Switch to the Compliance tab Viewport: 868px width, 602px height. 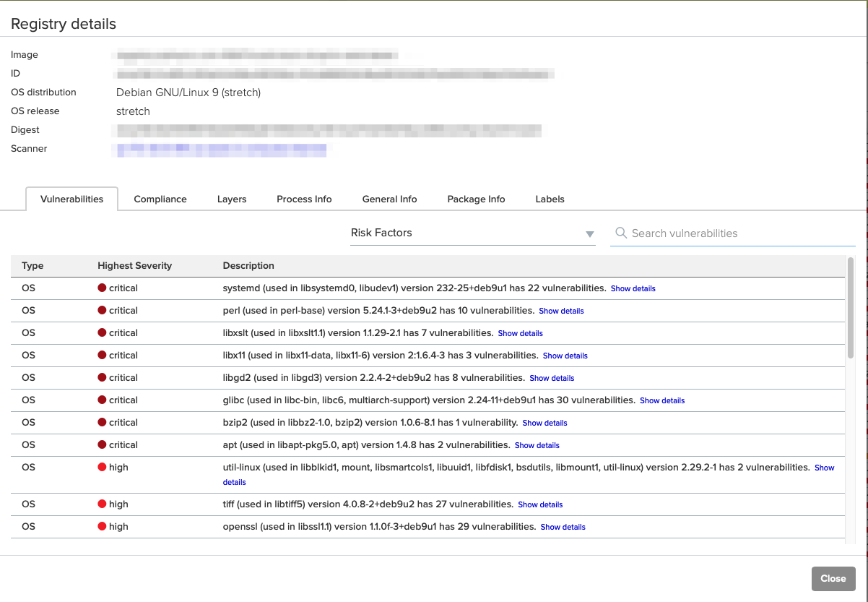click(160, 199)
